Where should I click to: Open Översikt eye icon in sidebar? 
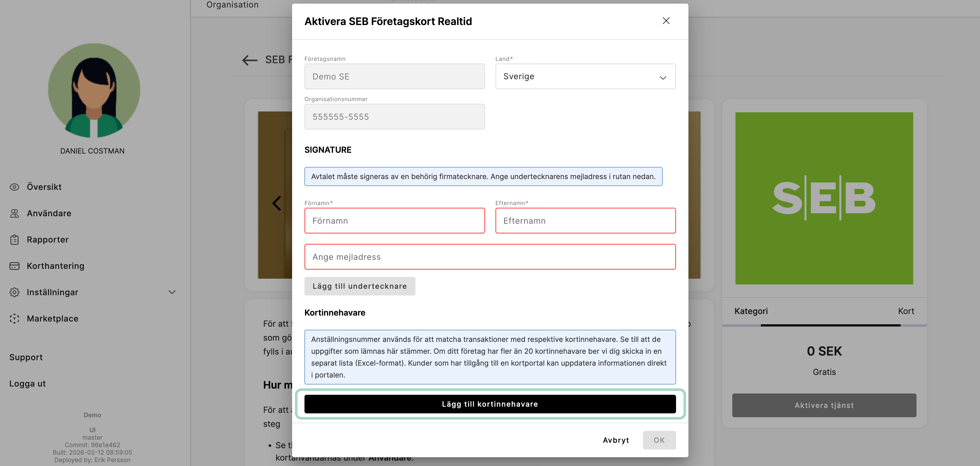14,187
